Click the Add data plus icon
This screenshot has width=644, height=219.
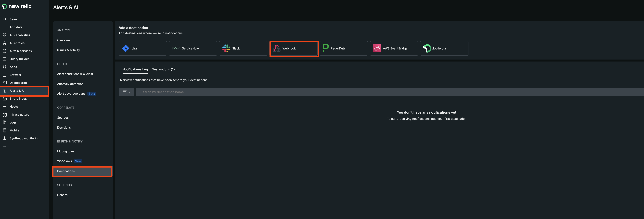[x=4, y=27]
